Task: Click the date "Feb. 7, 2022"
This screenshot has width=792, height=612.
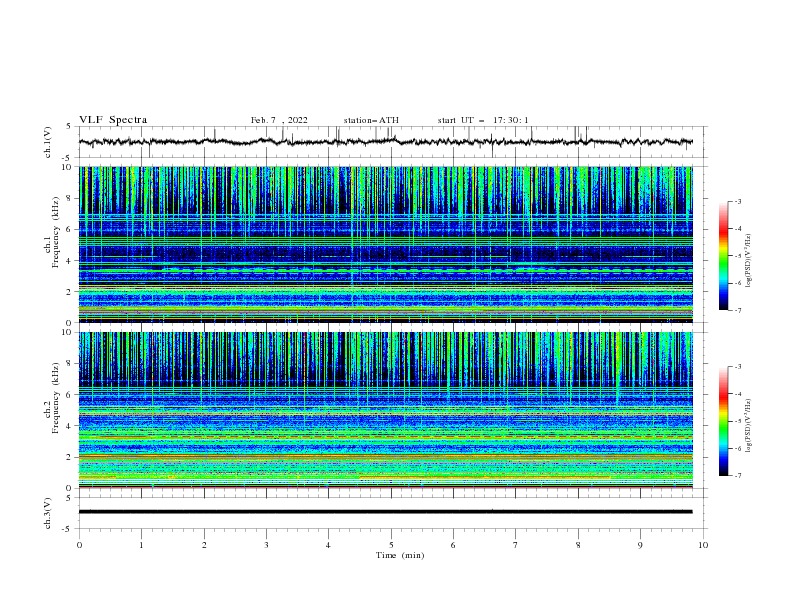Action: [279, 120]
